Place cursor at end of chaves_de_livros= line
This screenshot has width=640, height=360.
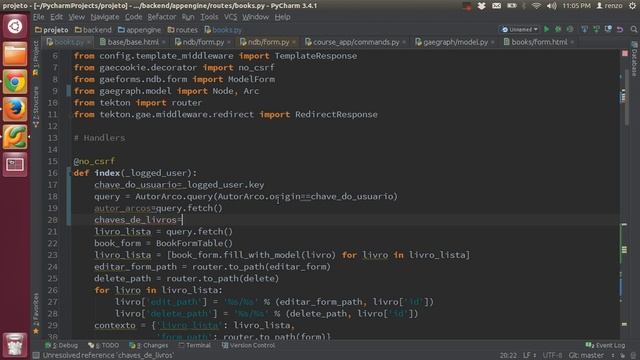click(183, 220)
